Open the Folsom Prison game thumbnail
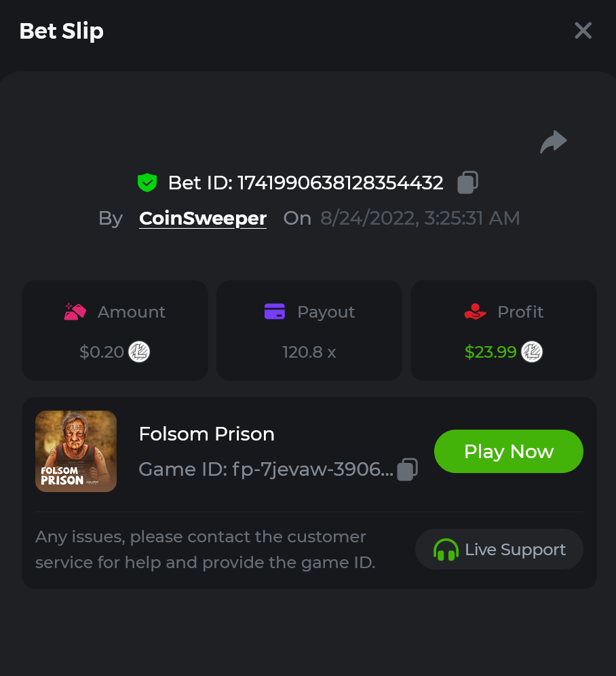The image size is (616, 676). pyautogui.click(x=76, y=451)
